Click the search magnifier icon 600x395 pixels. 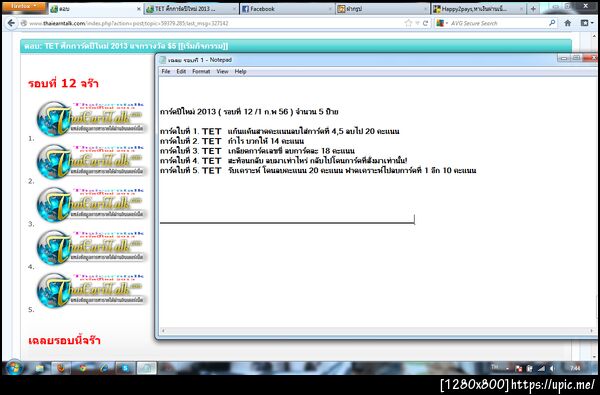tap(552, 23)
